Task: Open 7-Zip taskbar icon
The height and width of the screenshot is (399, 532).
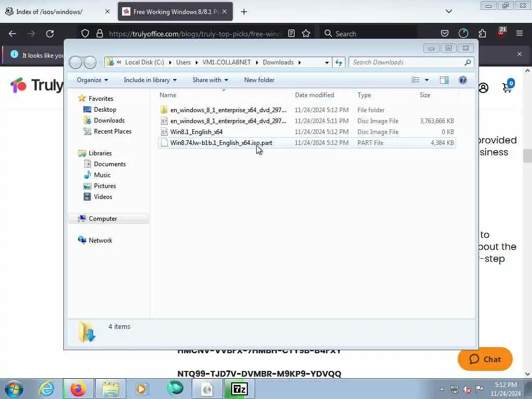Action: pyautogui.click(x=240, y=389)
